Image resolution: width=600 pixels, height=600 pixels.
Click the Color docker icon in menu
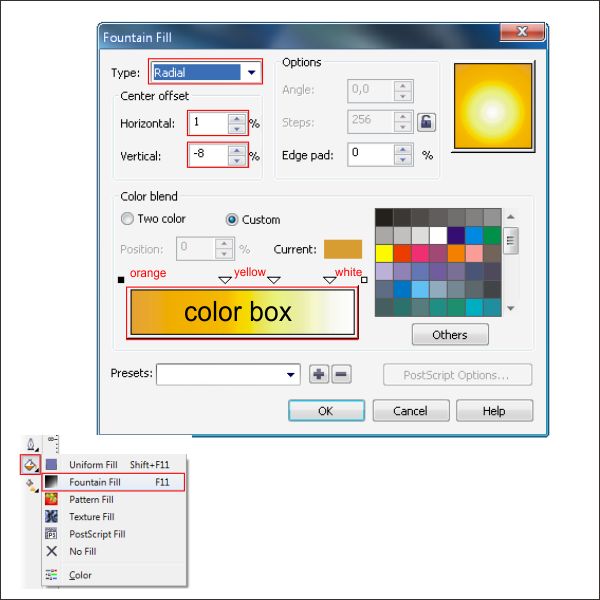(x=51, y=575)
